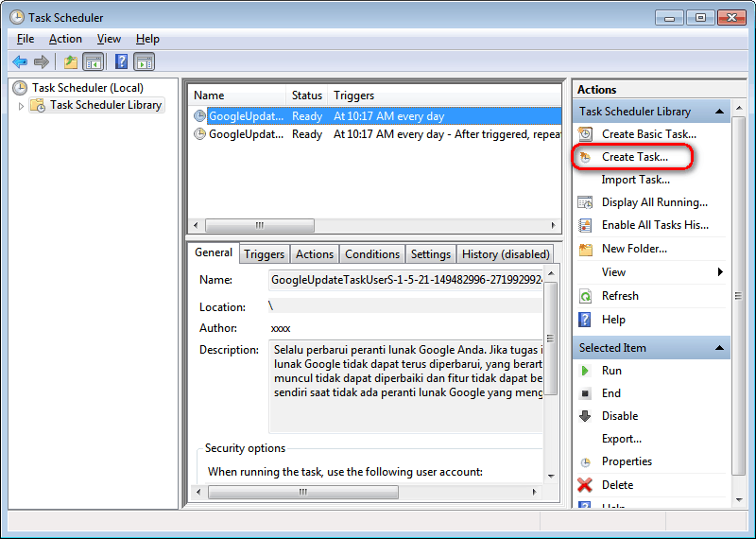This screenshot has height=539, width=756.
Task: Click the Description text box
Action: point(405,387)
